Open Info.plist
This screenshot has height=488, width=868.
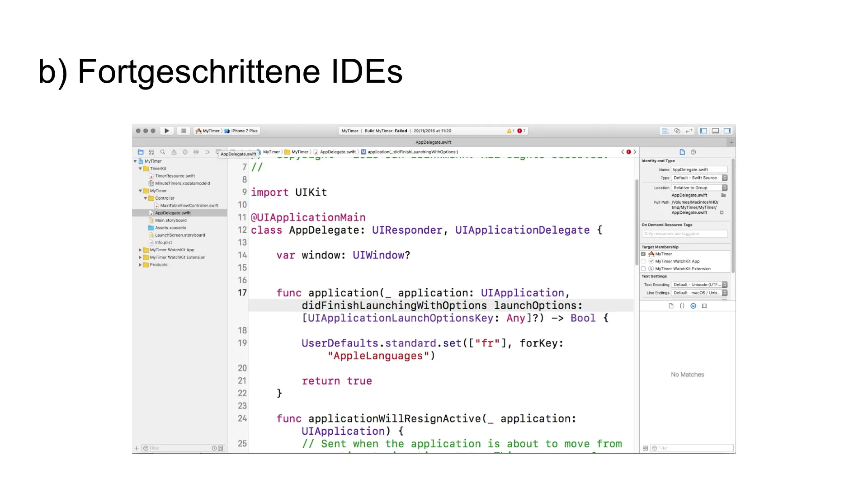pos(163,243)
